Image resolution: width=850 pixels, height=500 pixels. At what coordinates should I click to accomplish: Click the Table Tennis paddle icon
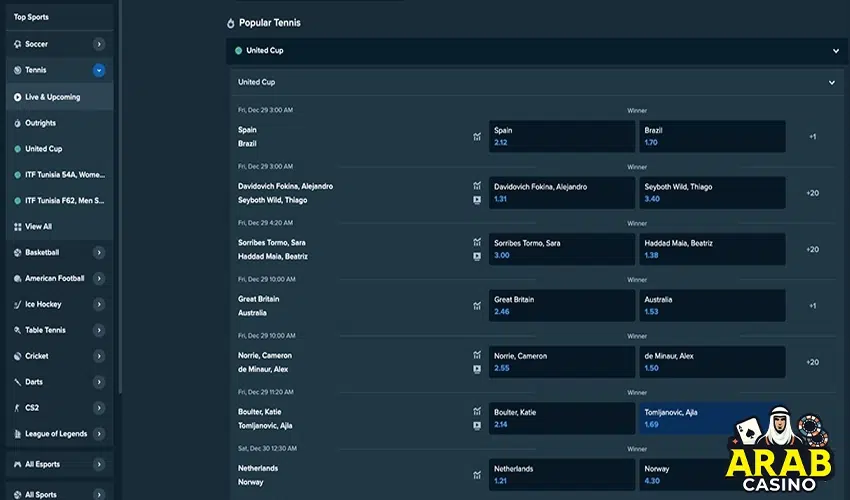(x=17, y=330)
